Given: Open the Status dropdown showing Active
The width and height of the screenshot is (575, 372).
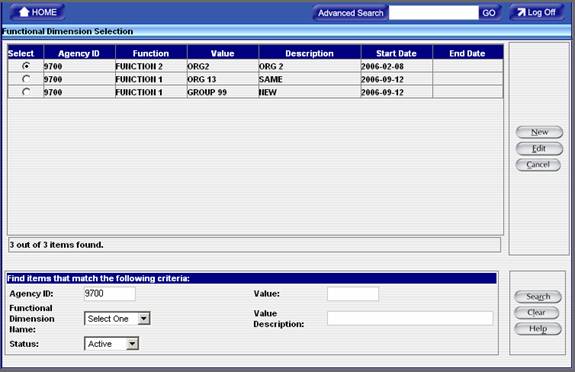Looking at the screenshot, I should click(111, 344).
